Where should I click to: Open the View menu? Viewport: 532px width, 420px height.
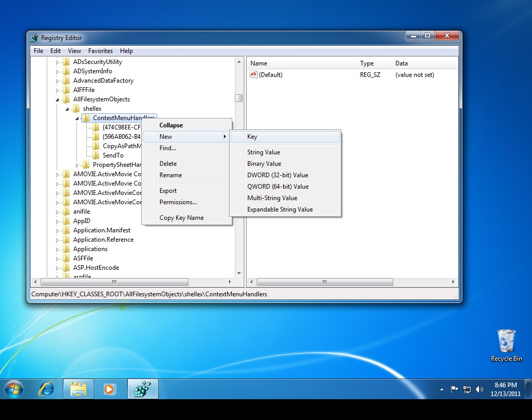74,51
